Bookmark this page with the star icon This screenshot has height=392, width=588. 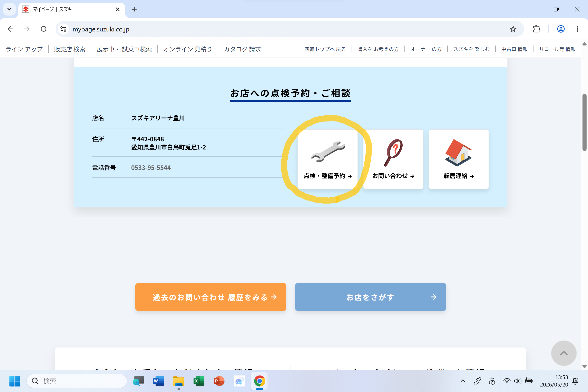point(513,29)
